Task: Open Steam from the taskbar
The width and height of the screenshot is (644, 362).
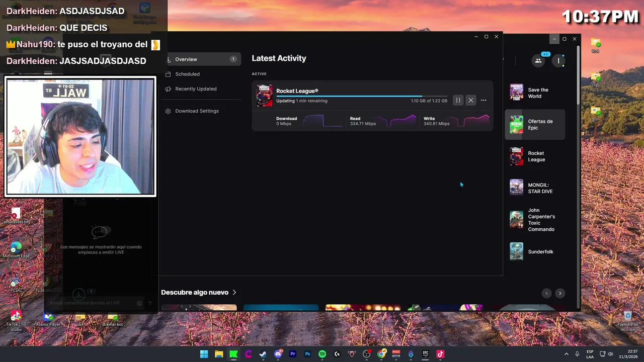Action: [x=263, y=354]
